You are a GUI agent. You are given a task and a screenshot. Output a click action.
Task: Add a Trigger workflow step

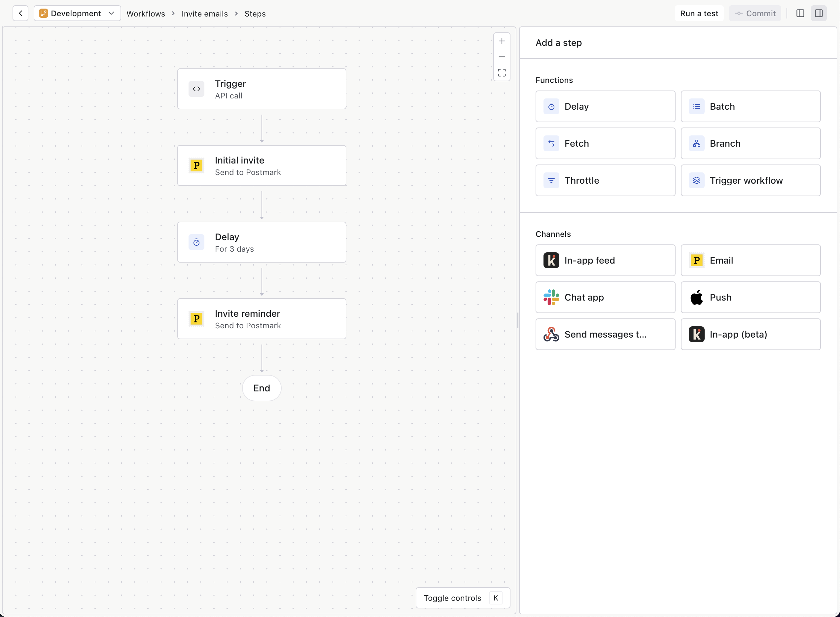[751, 180]
